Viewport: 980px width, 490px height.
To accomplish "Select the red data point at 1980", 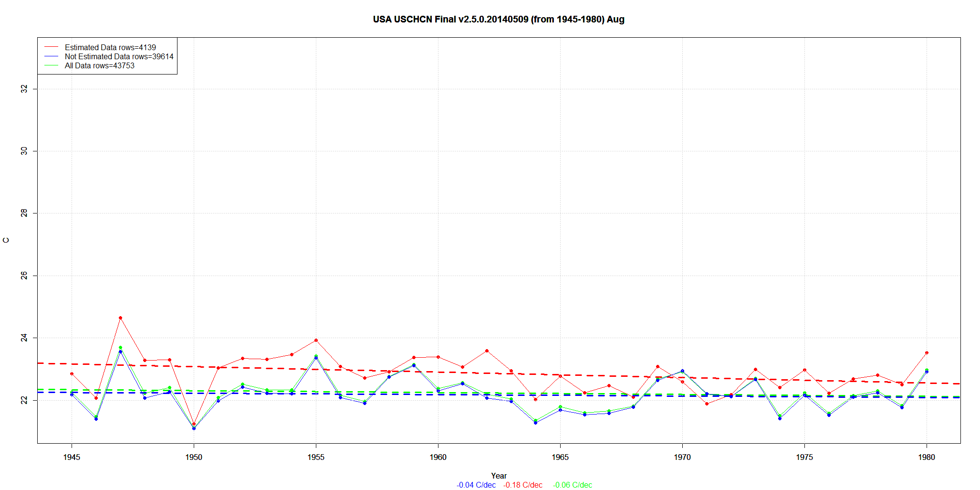I will 927,352.
